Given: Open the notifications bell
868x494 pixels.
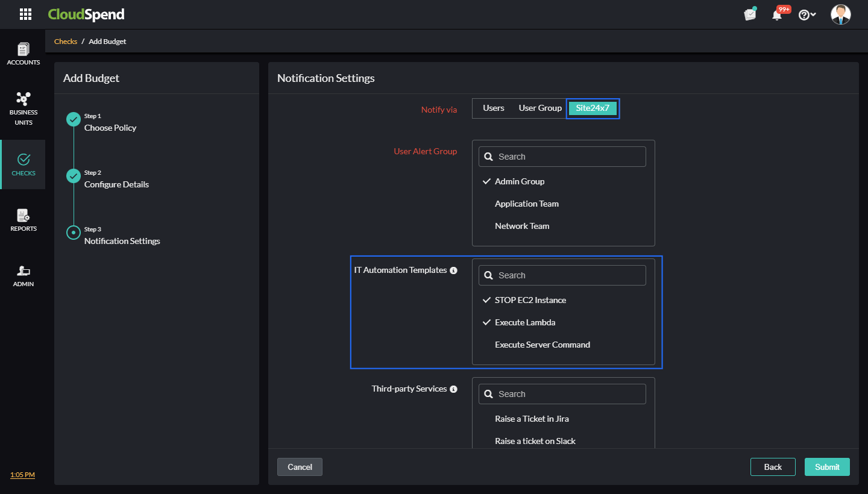Looking at the screenshot, I should pos(777,14).
